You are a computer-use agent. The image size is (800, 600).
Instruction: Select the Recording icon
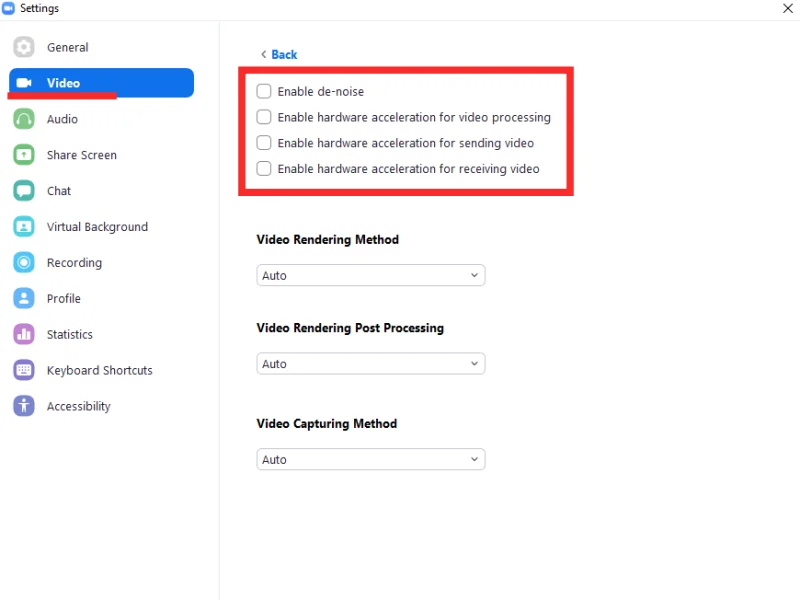tap(24, 263)
